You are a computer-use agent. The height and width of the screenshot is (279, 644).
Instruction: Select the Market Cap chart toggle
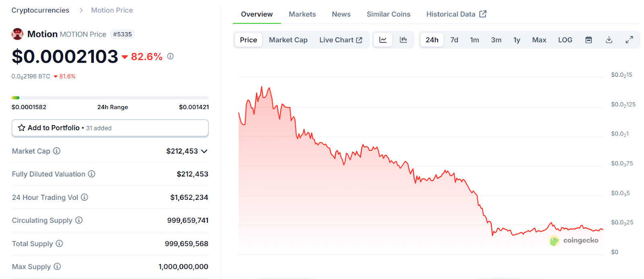(288, 40)
